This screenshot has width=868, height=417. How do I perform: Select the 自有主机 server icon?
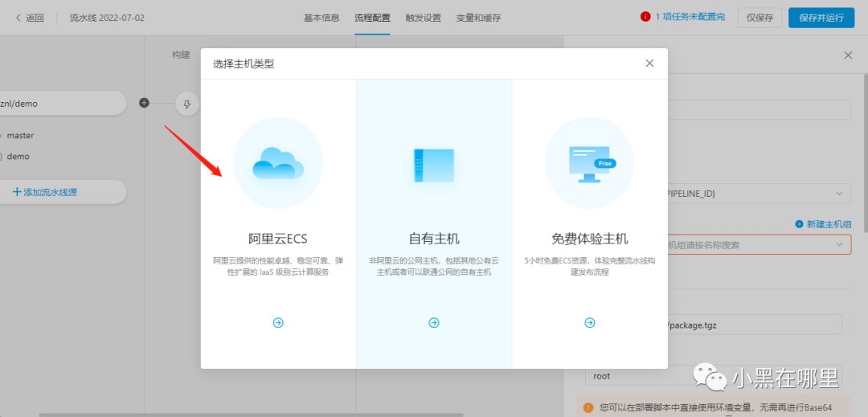[x=434, y=165]
